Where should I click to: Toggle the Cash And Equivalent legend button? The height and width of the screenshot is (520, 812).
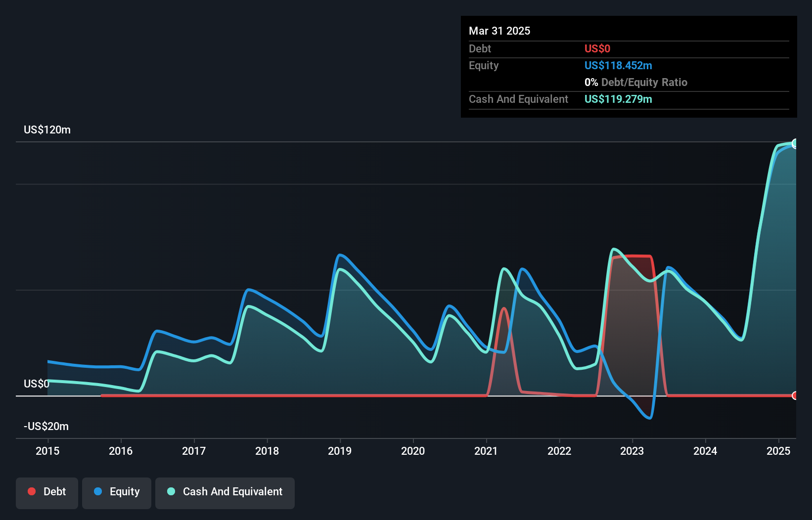pyautogui.click(x=225, y=493)
